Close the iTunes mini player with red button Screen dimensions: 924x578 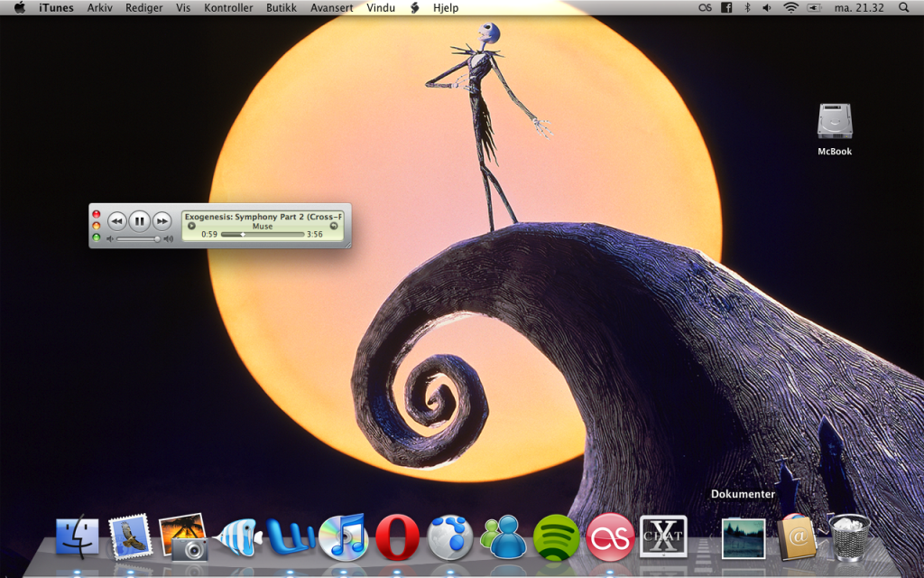96,214
